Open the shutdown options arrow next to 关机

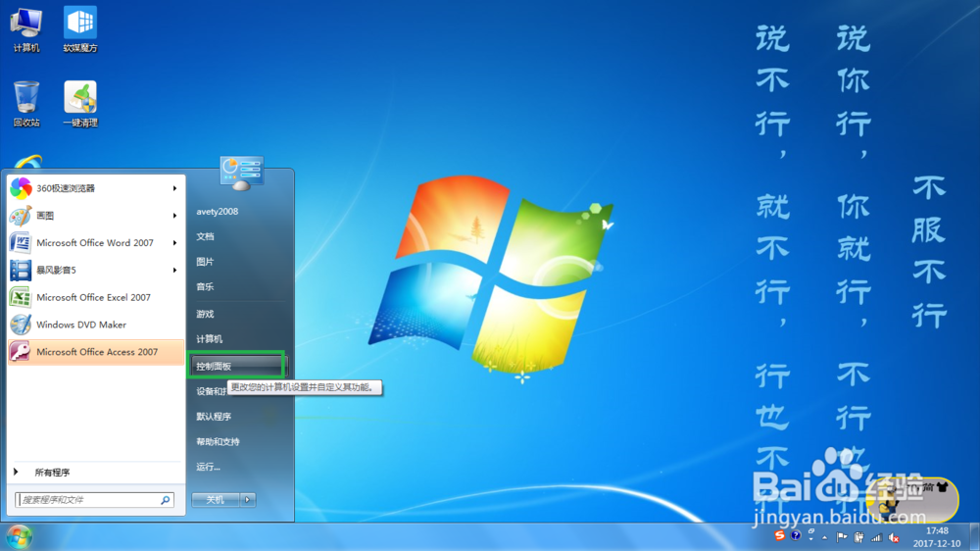click(x=248, y=500)
